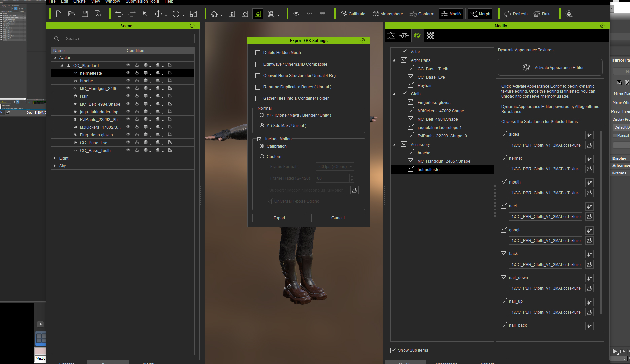Open the checkerboard texture tab in Modify

tap(430, 36)
